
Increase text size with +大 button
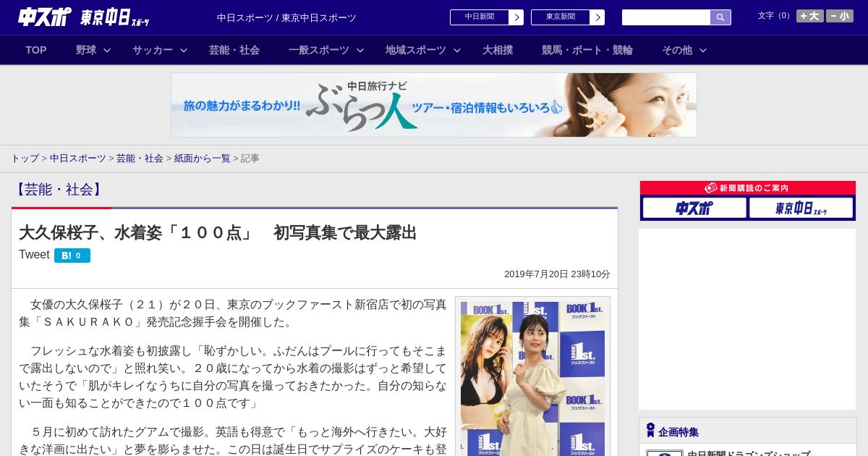[810, 16]
